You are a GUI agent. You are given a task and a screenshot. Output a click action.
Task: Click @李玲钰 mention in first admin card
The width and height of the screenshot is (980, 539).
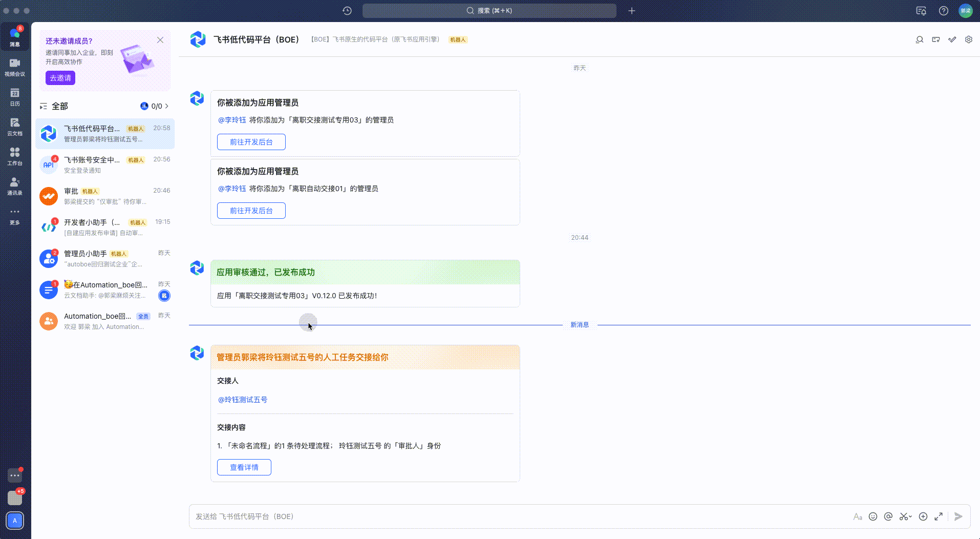[232, 120]
